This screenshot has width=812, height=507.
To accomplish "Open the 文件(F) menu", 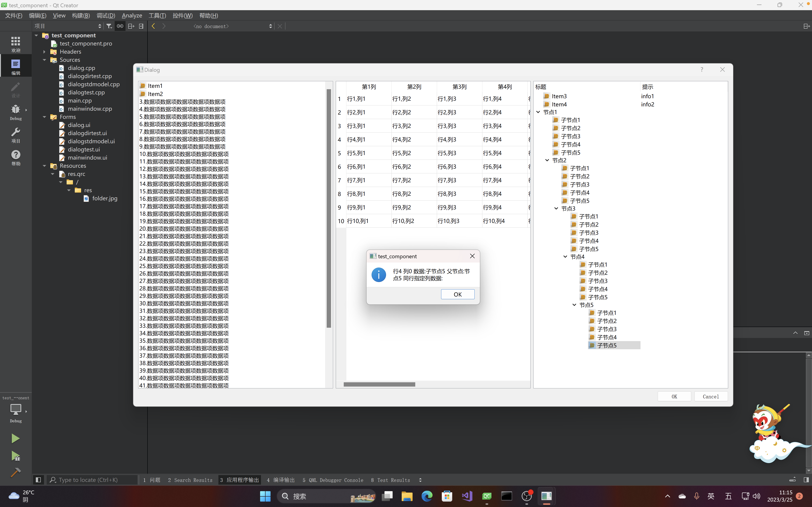I will coord(13,15).
